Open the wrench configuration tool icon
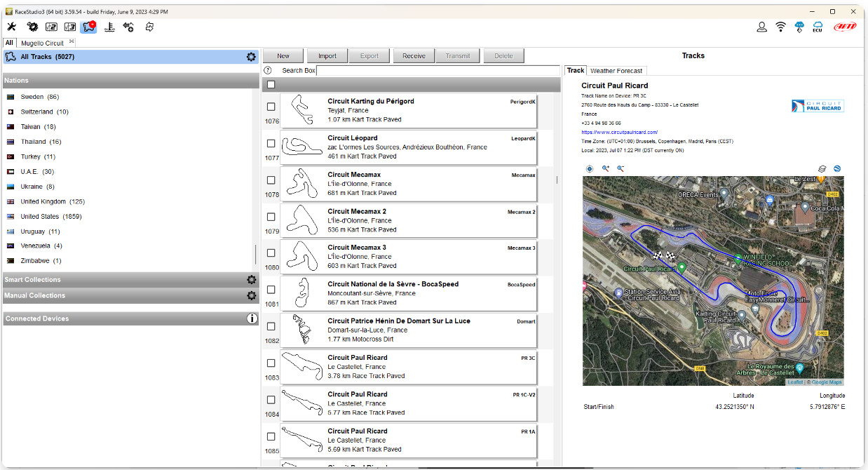Viewport: 868px width, 470px height. (x=12, y=27)
